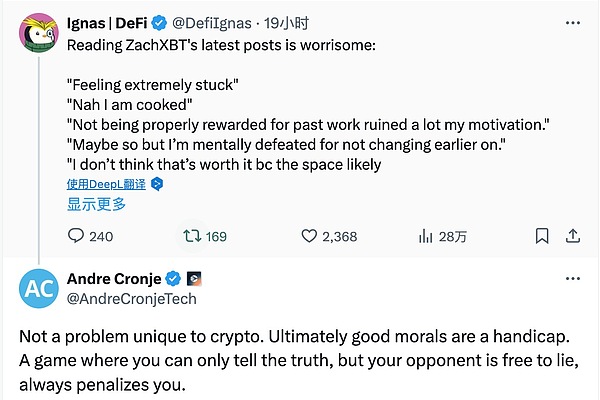Open Ignas DeFi's profile avatar

(x=36, y=36)
